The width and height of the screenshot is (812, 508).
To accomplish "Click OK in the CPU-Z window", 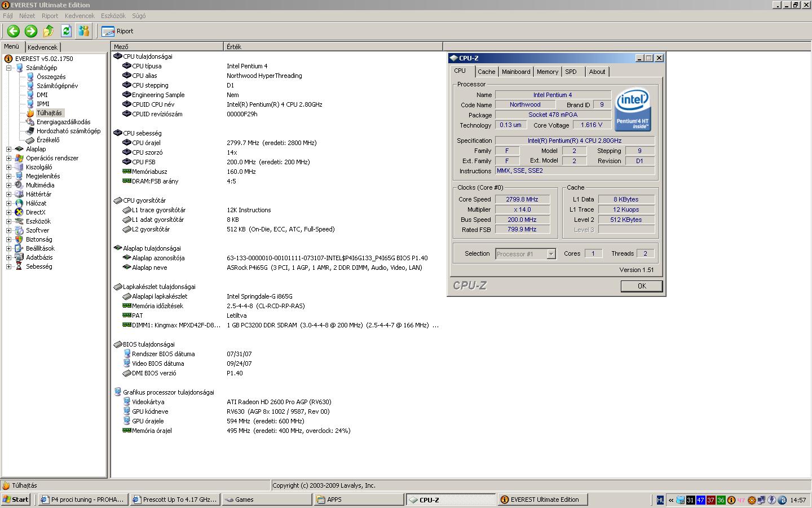I will tap(642, 286).
